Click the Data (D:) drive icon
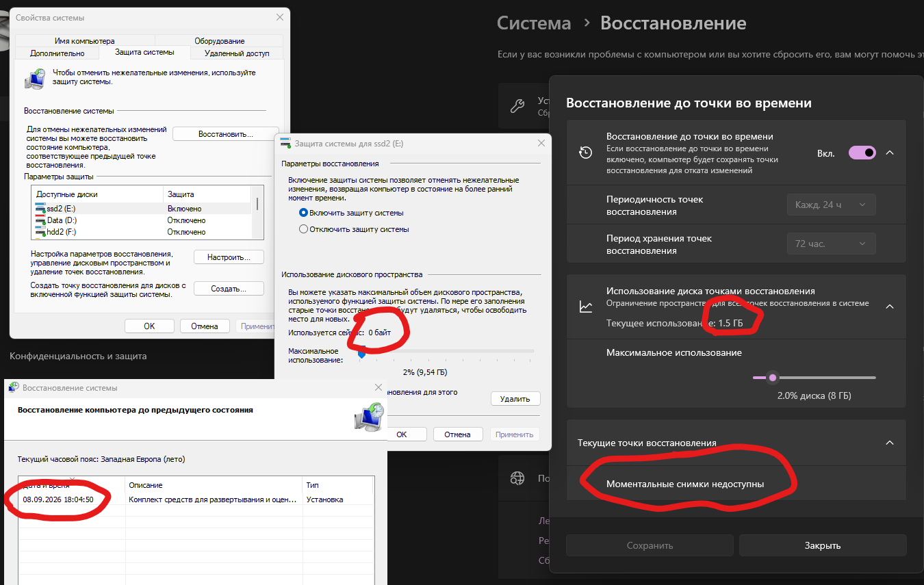Screen dimensions: 924x585 (x=40, y=220)
